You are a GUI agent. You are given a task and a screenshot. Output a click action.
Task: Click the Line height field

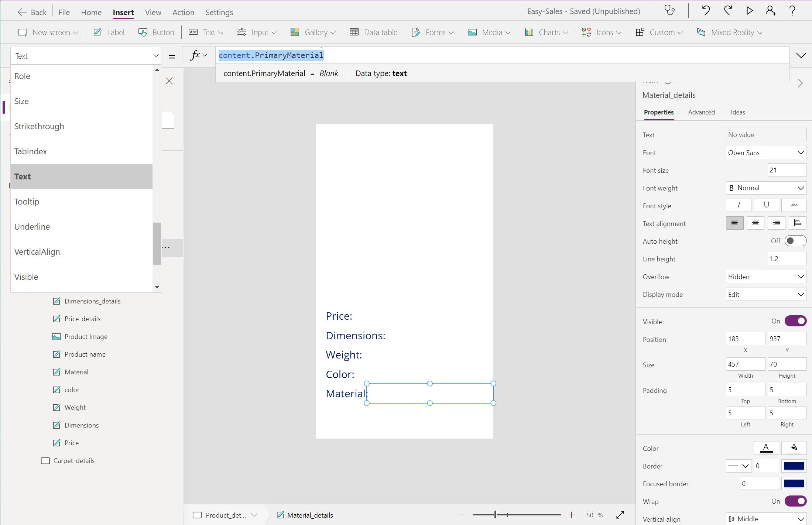(787, 259)
